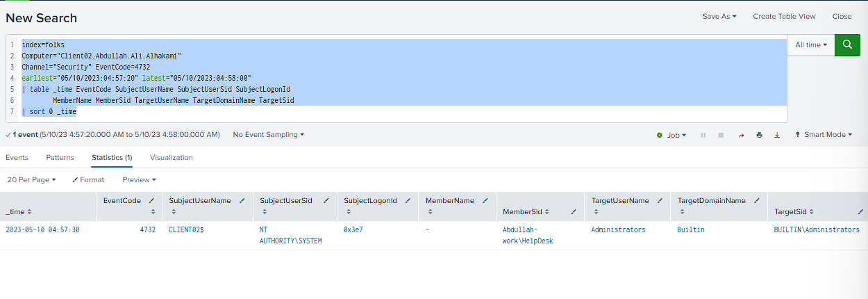
Task: Click Create Table View button
Action: (x=784, y=16)
